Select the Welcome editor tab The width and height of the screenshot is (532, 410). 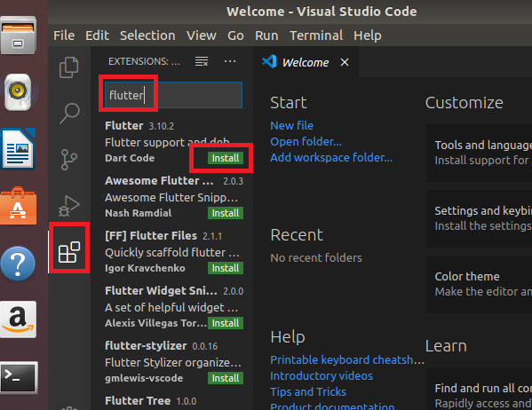coord(306,62)
